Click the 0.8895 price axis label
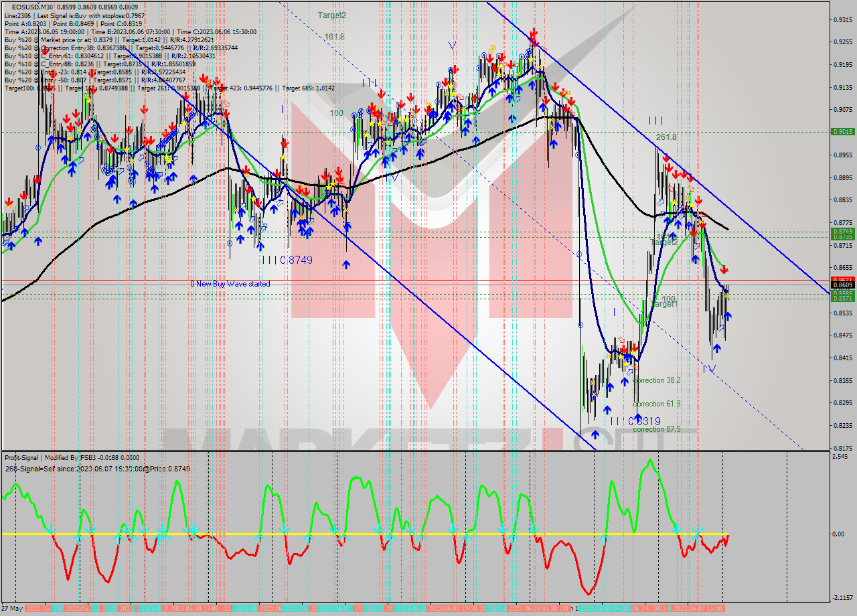Screen dimensions: 857x616 click(x=842, y=178)
